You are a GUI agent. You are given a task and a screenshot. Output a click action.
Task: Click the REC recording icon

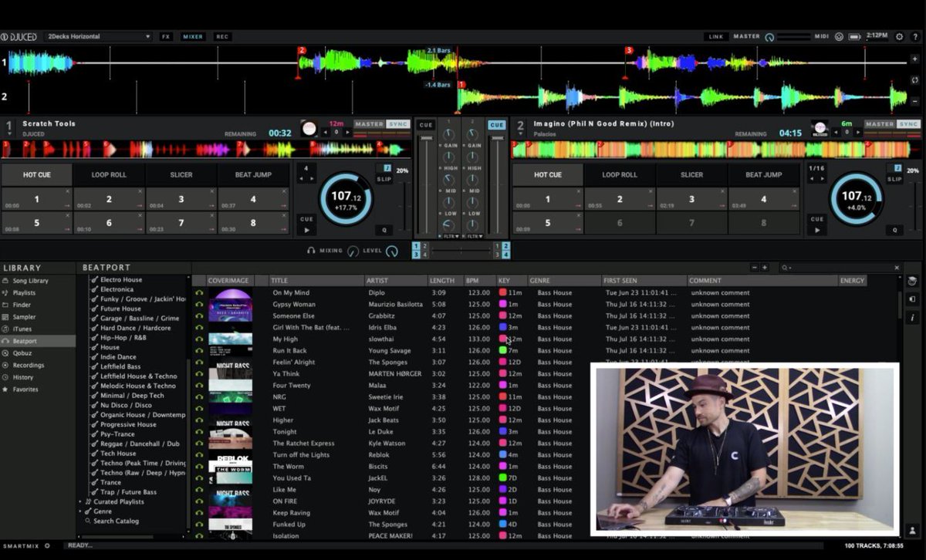point(222,35)
